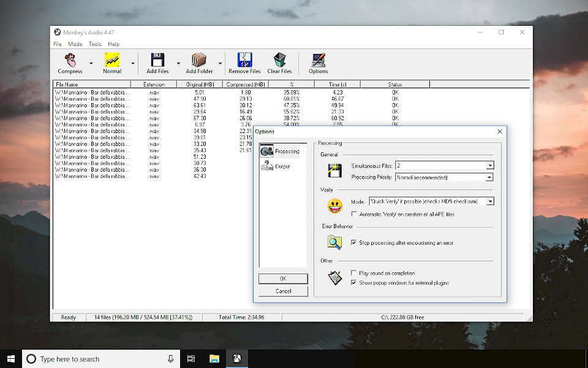
Task: Uncheck Show popup windows for external plugins
Action: [353, 283]
